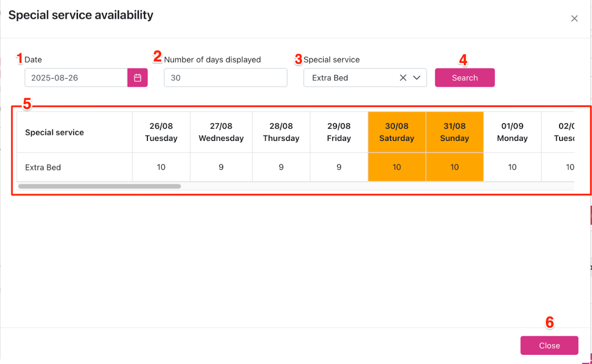592x364 pixels.
Task: Click the 01/09 Monday column header
Action: pos(512,132)
